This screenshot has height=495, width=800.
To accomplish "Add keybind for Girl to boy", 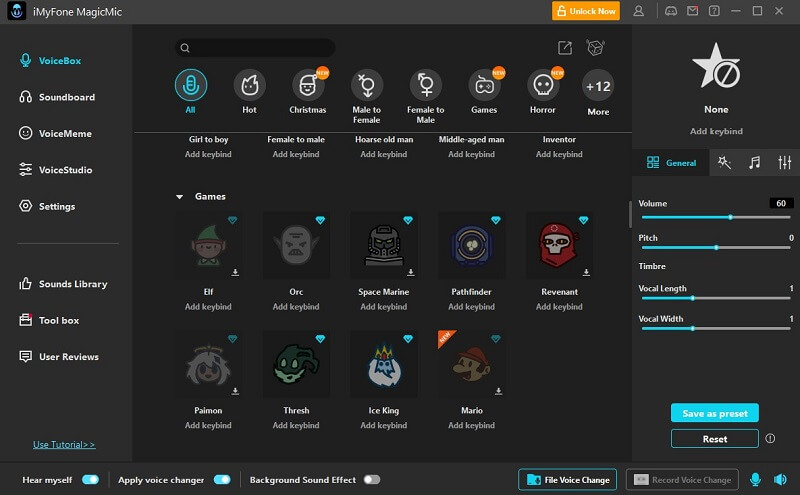I will (x=208, y=154).
